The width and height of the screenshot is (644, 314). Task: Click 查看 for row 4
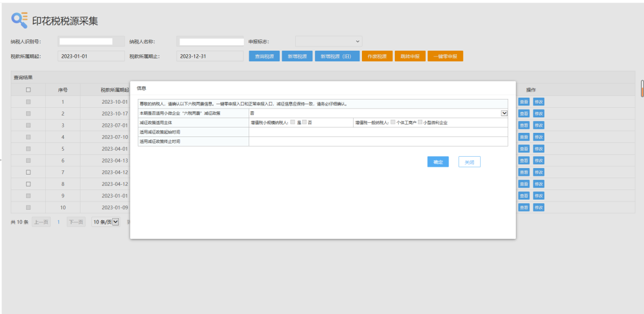pos(524,136)
